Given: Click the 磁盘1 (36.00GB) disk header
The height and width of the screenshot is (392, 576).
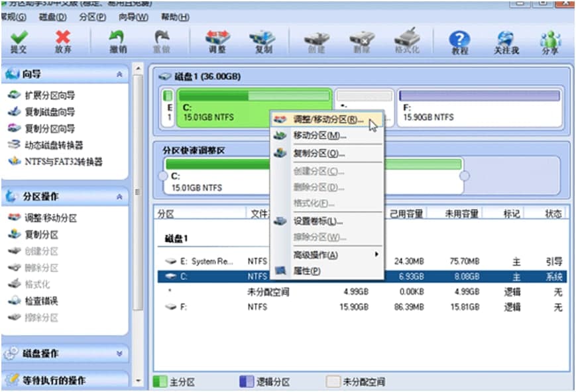Looking at the screenshot, I should [200, 76].
